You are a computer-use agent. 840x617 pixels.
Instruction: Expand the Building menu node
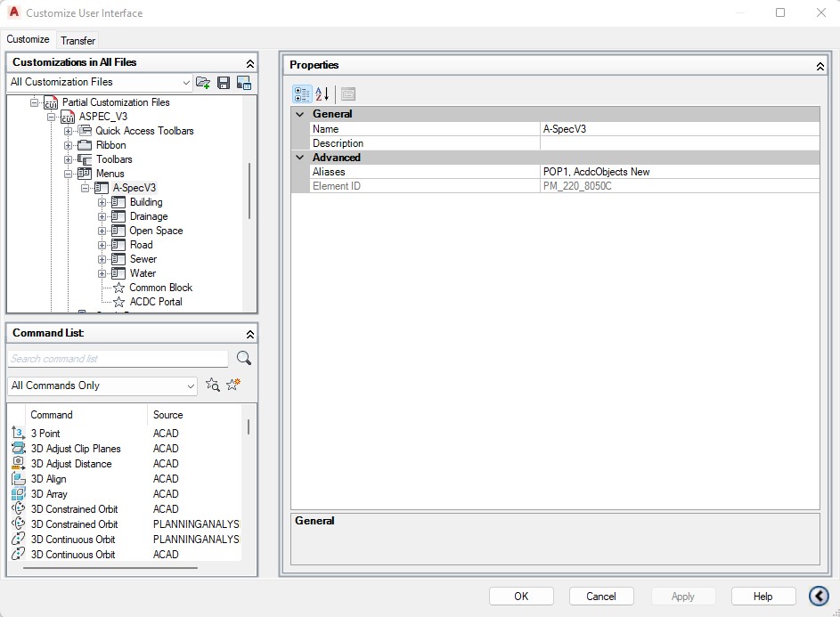102,202
